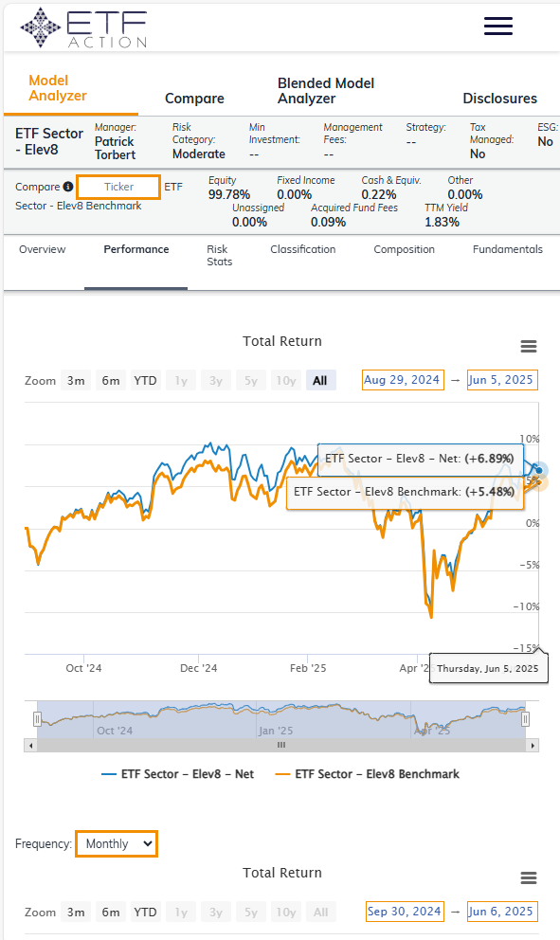Open the Compare tab
The image size is (560, 940).
click(194, 99)
